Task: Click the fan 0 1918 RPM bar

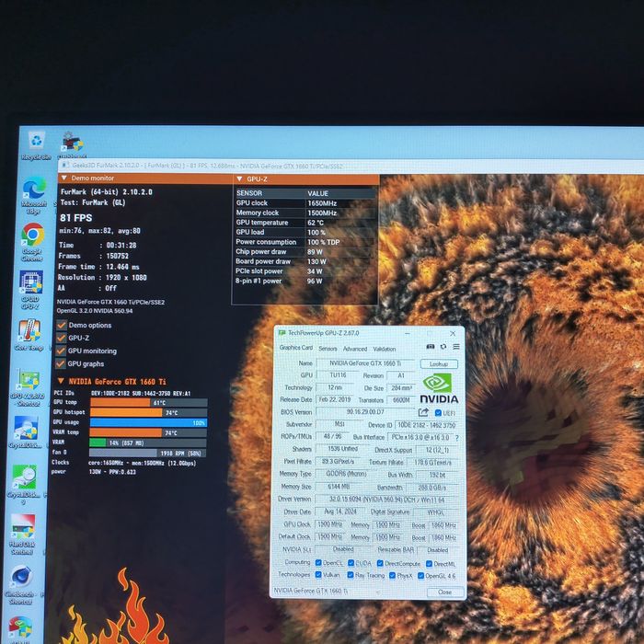Action: (147, 453)
